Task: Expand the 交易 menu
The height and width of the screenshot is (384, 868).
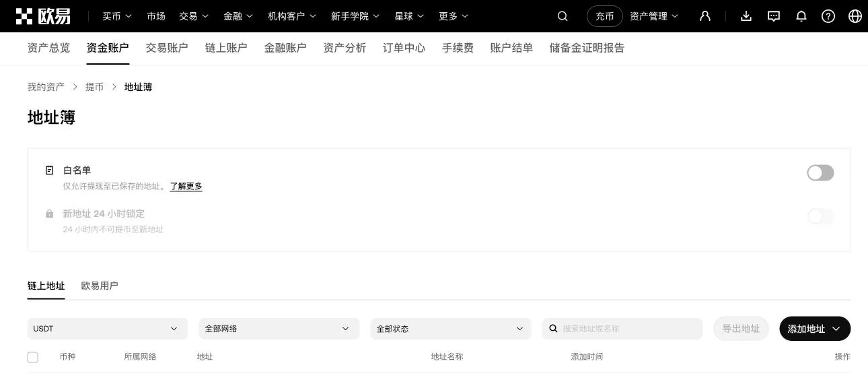Action: (x=194, y=16)
